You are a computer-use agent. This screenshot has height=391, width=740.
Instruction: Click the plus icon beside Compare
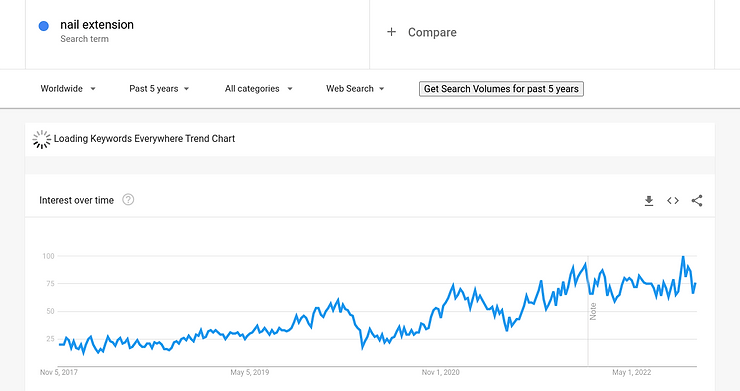[x=391, y=32]
